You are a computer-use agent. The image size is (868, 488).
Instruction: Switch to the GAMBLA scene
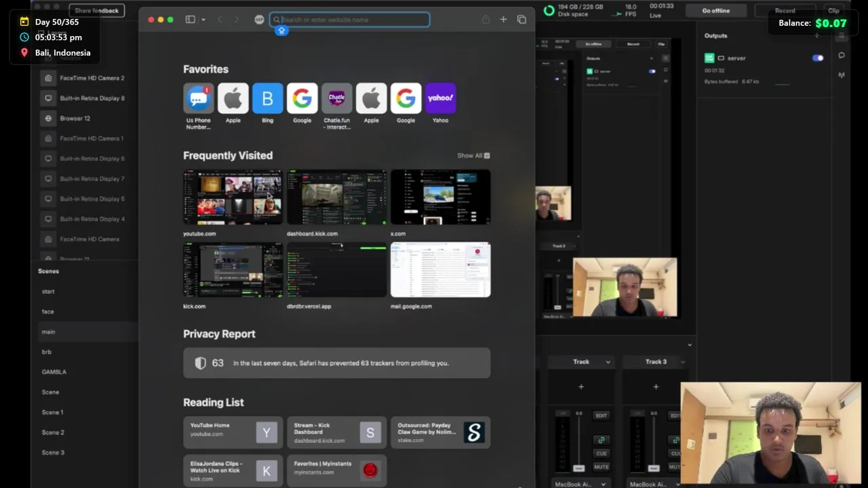[x=54, y=372]
